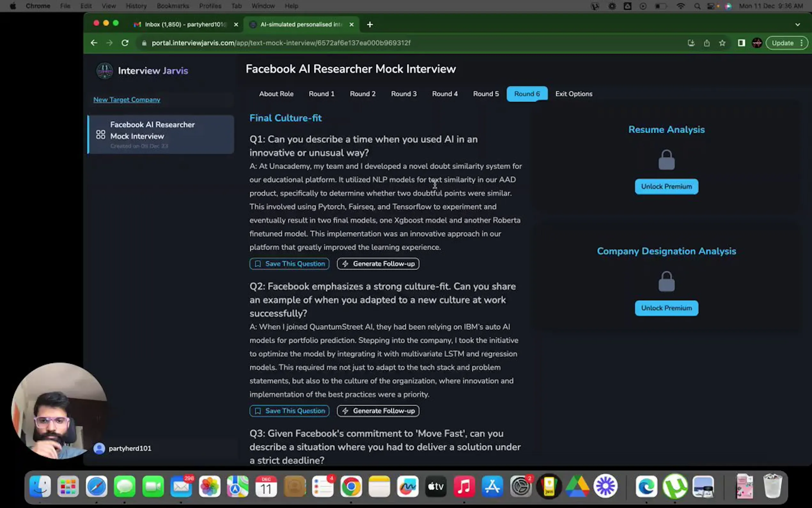The image size is (812, 508).
Task: Open the new tab plus button
Action: click(370, 25)
